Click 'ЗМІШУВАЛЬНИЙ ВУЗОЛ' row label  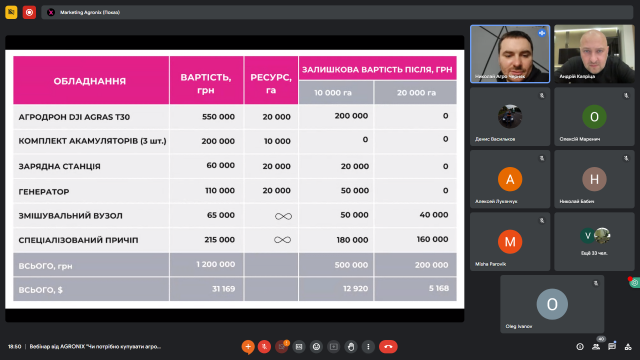pos(70,216)
